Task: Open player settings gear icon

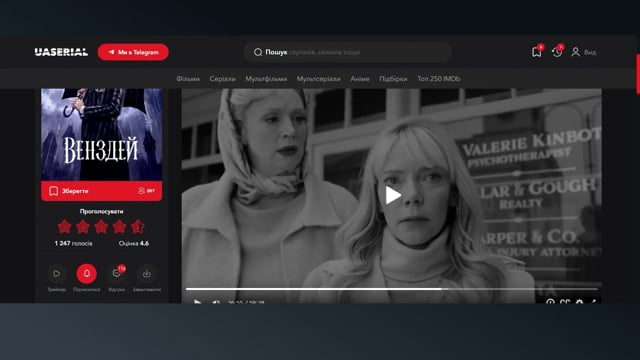Action: coord(579,302)
